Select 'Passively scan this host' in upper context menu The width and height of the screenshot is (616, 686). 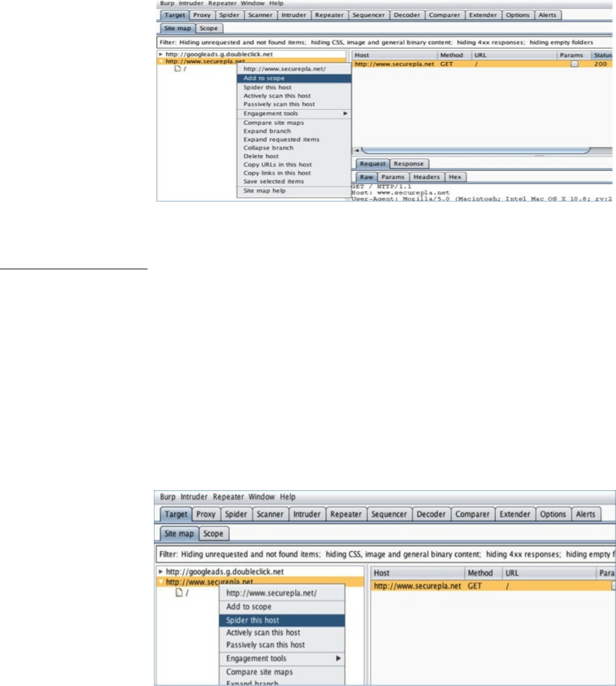279,104
